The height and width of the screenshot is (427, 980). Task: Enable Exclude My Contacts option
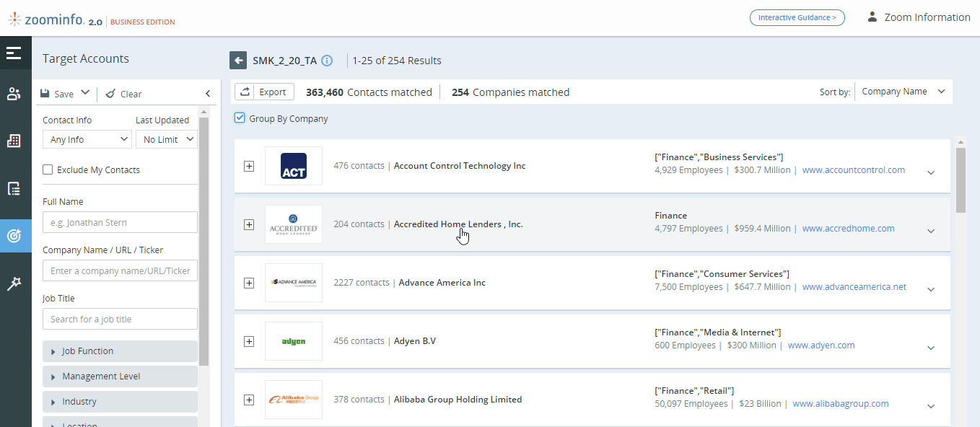point(47,169)
